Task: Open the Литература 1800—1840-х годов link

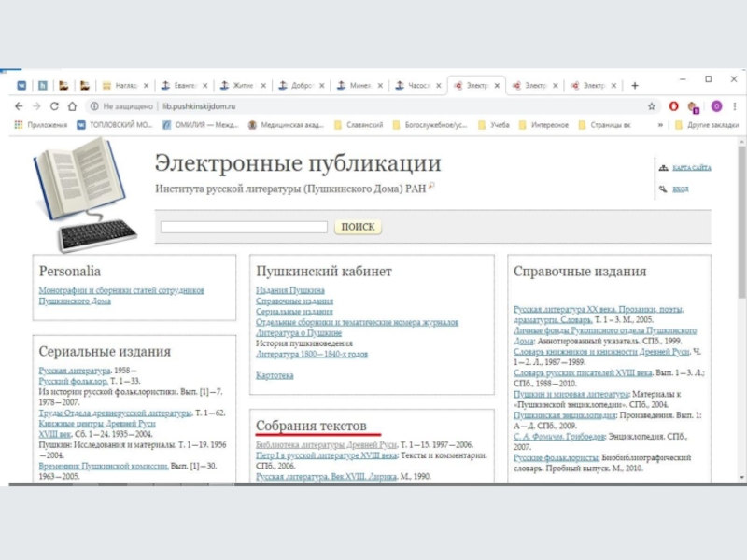Action: pos(312,354)
